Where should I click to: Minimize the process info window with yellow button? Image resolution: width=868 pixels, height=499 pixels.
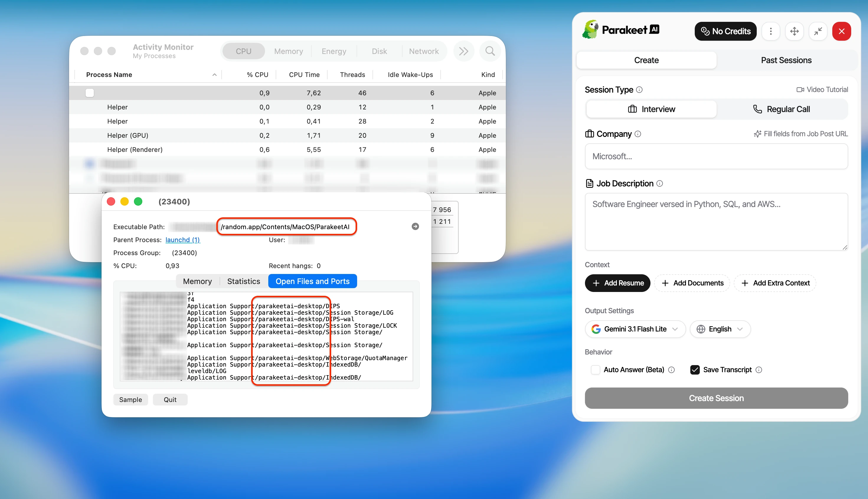125,201
